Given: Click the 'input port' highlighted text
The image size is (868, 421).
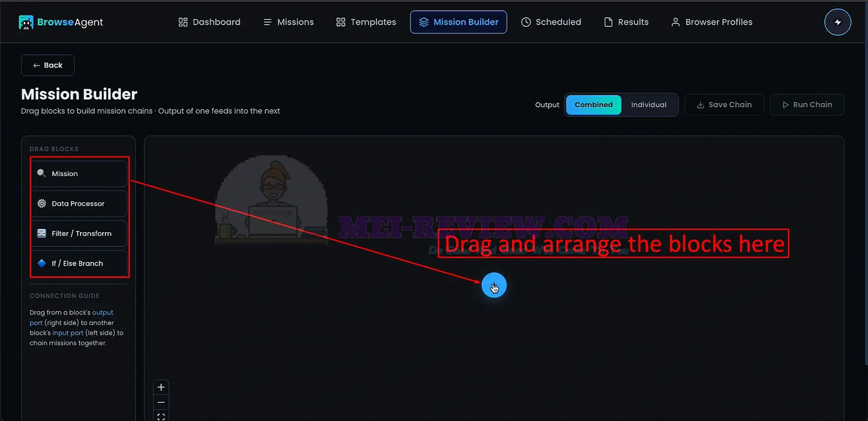Looking at the screenshot, I should (68, 333).
